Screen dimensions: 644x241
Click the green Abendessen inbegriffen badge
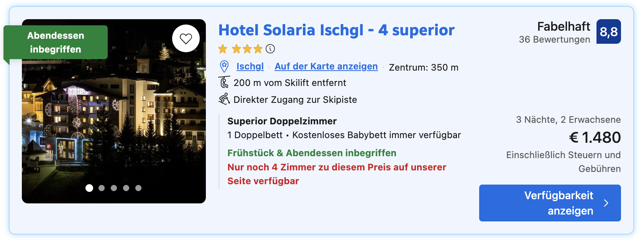[x=56, y=42]
